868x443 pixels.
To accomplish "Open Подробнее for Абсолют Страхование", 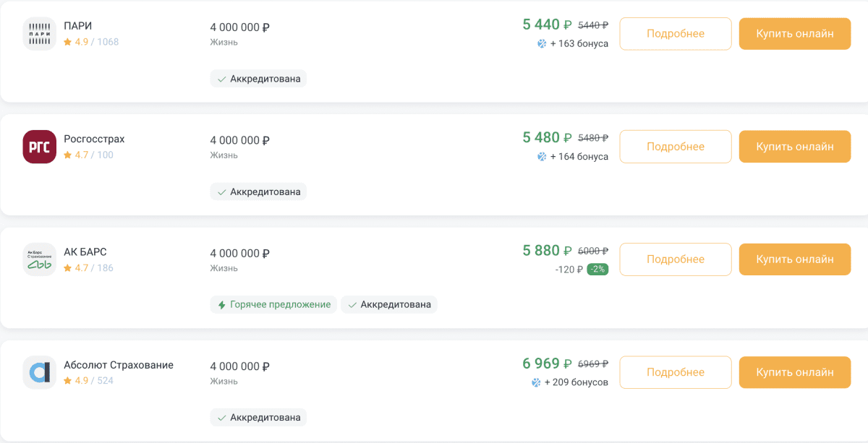I will 676,372.
